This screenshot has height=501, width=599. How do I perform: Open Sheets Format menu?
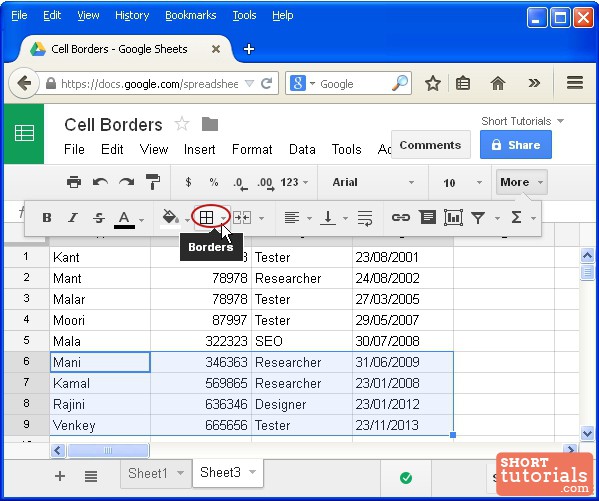coord(252,149)
